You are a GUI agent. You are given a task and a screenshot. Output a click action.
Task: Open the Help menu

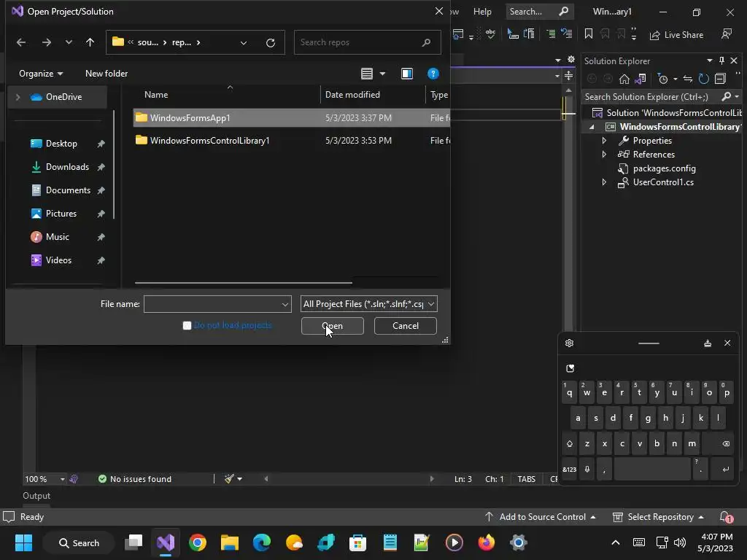point(482,12)
